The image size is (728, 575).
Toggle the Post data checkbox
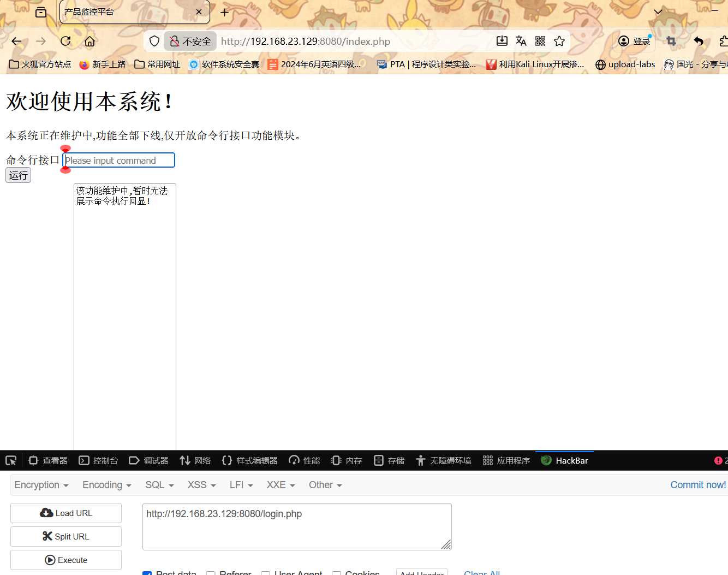tap(147, 573)
